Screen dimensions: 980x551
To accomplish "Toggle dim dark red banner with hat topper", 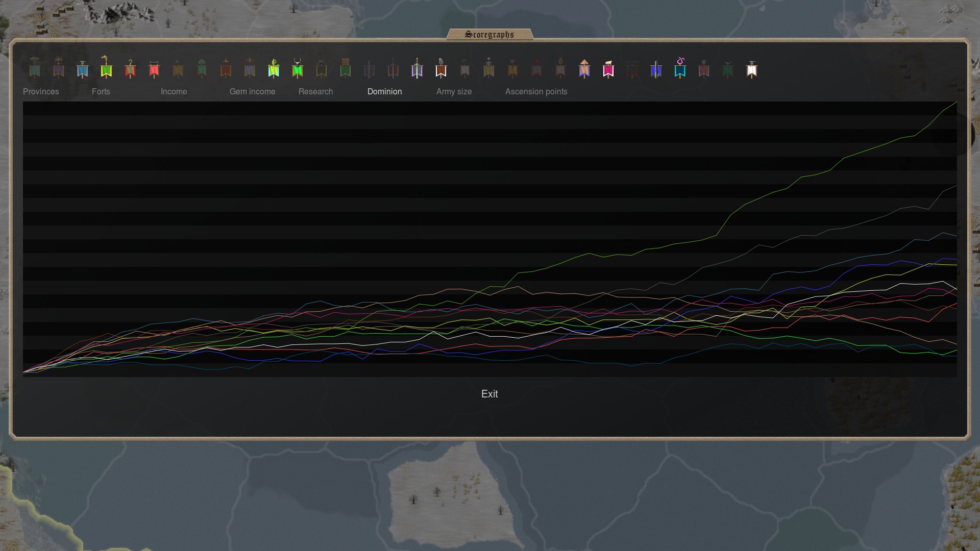I will (226, 68).
